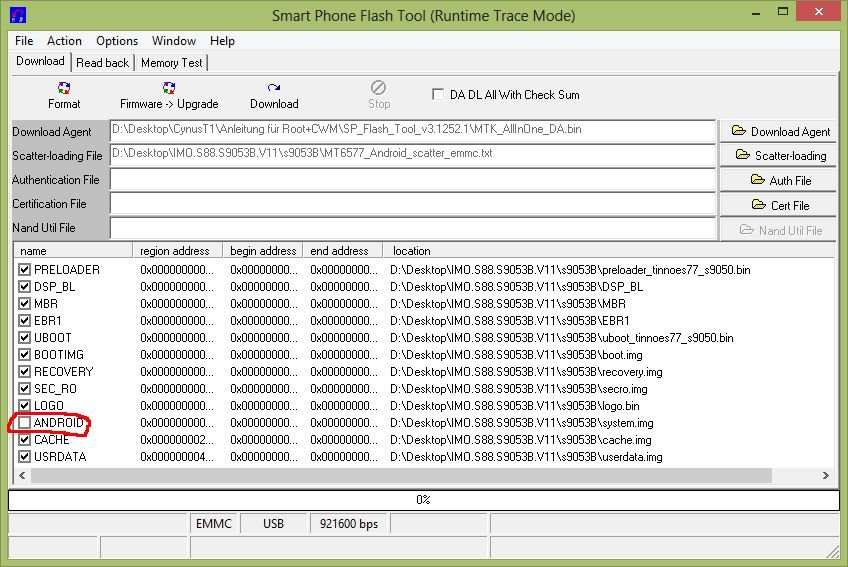Click the partition list horizontal scrollbar thumb

point(401,476)
